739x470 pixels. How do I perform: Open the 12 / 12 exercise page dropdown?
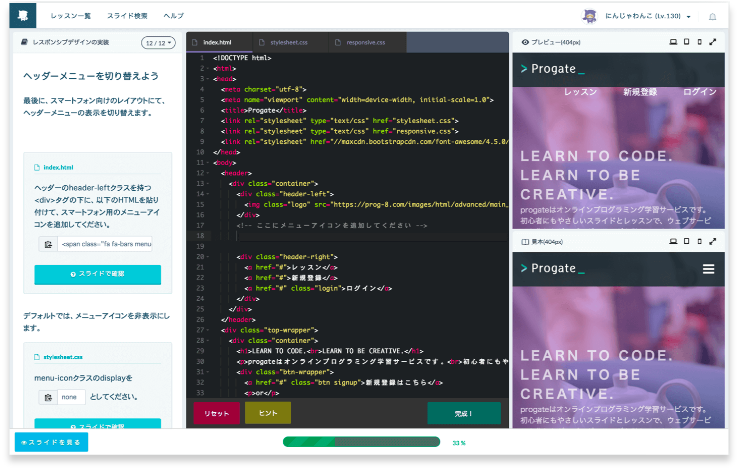click(158, 43)
